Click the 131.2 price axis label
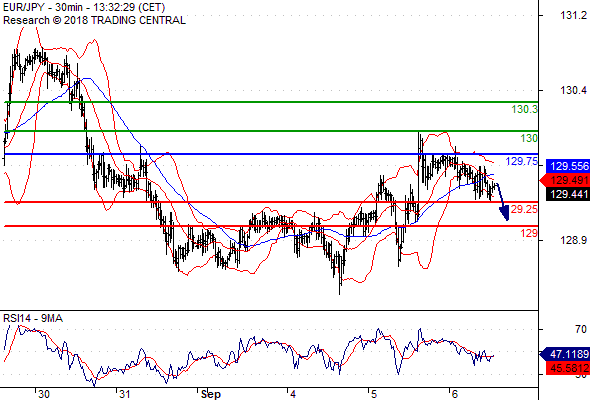Image resolution: width=590 pixels, height=400 pixels. (x=573, y=15)
